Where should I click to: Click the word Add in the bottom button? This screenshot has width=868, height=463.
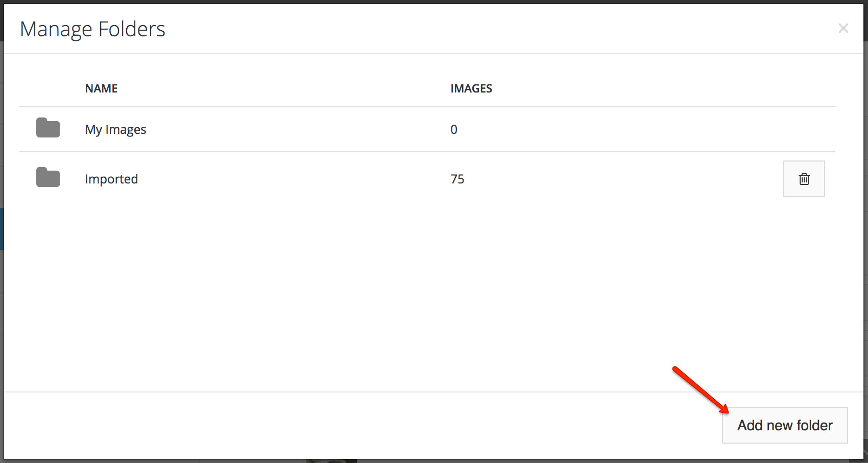750,425
